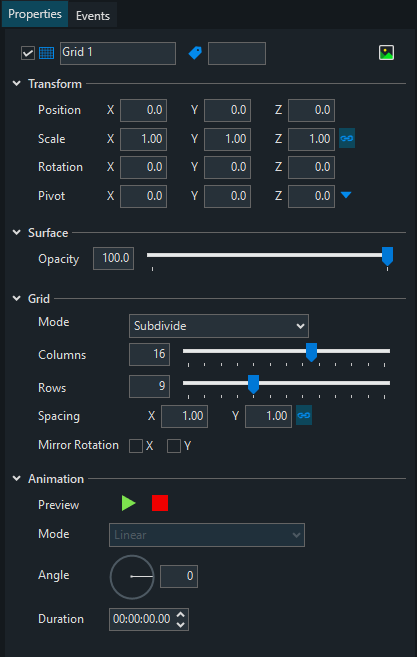
Task: Open the Pivot preset triangle menu
Action: point(346,195)
